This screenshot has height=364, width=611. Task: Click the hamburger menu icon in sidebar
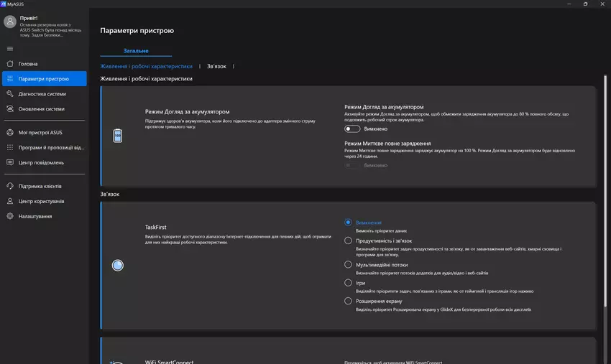pyautogui.click(x=10, y=48)
